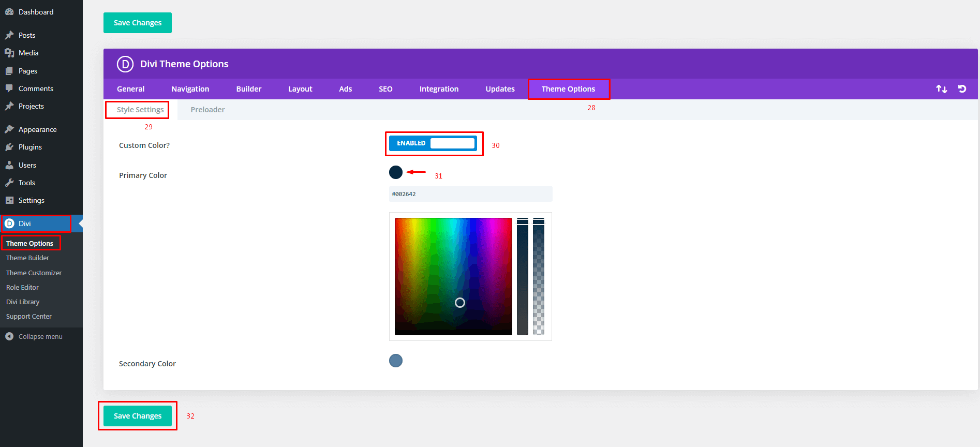The image size is (980, 447).
Task: Click the Dashboard menu label
Action: coord(36,12)
